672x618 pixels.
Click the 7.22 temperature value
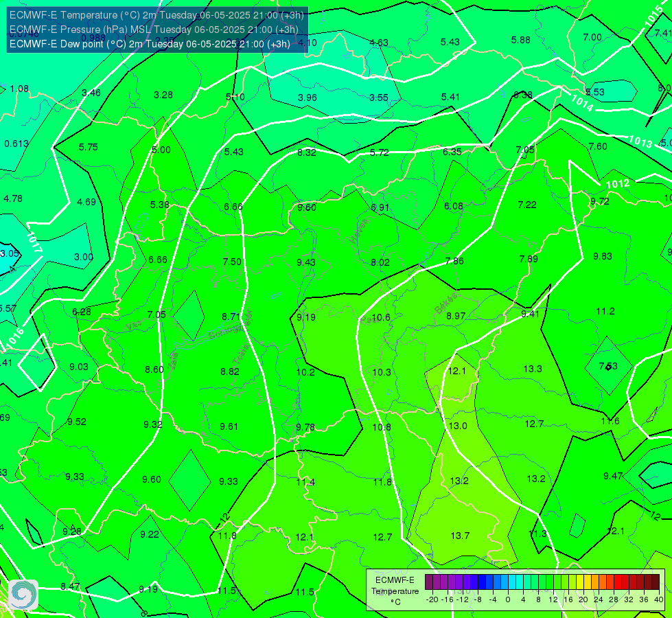point(527,205)
